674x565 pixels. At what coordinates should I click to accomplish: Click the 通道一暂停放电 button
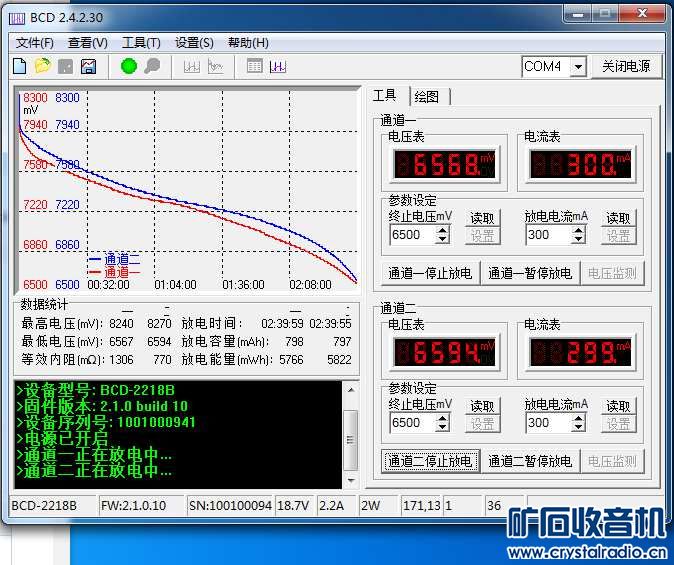click(x=530, y=273)
